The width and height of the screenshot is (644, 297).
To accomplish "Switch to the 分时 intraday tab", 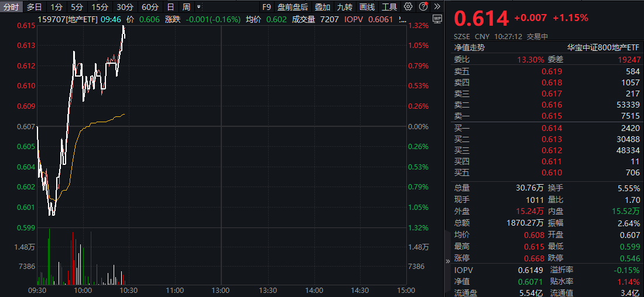I will coord(12,7).
